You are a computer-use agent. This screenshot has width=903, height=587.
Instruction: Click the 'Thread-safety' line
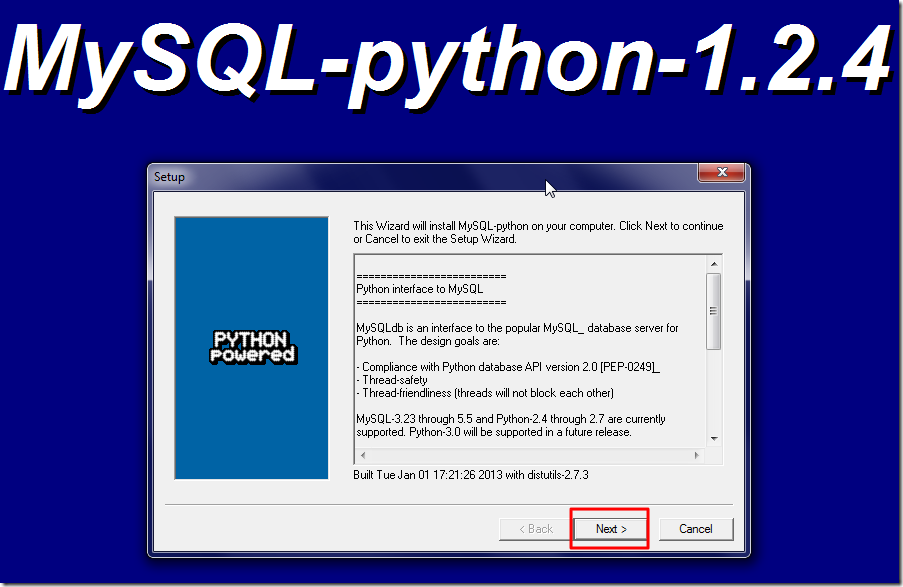pyautogui.click(x=392, y=380)
